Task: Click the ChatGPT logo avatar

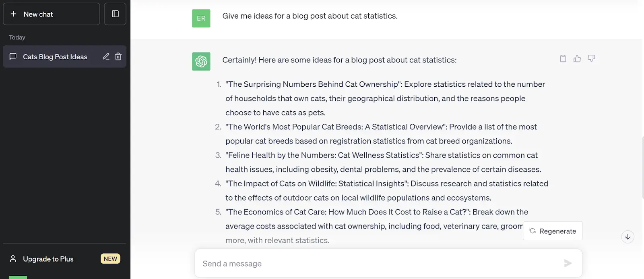Action: click(x=201, y=62)
